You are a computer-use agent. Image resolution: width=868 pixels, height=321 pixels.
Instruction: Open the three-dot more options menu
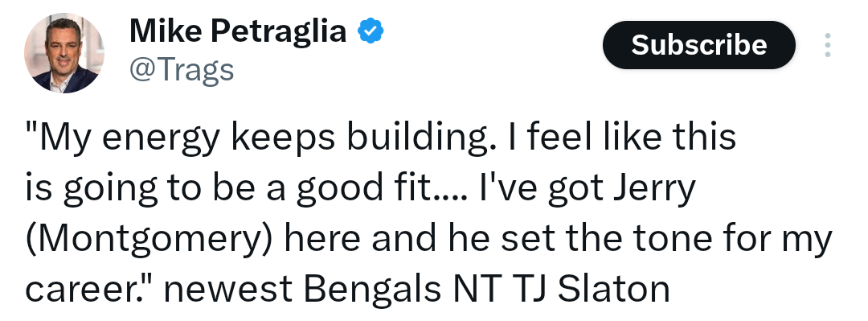(x=828, y=45)
